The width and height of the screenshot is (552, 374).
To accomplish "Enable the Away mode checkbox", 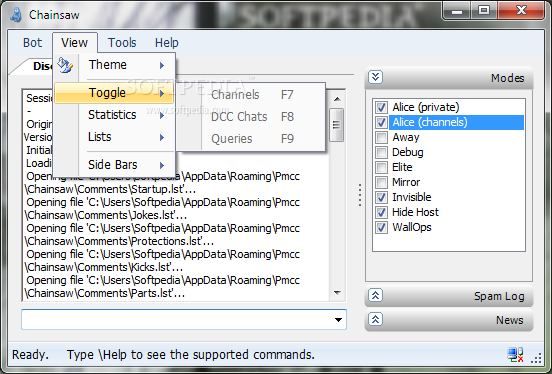I will coord(381,137).
